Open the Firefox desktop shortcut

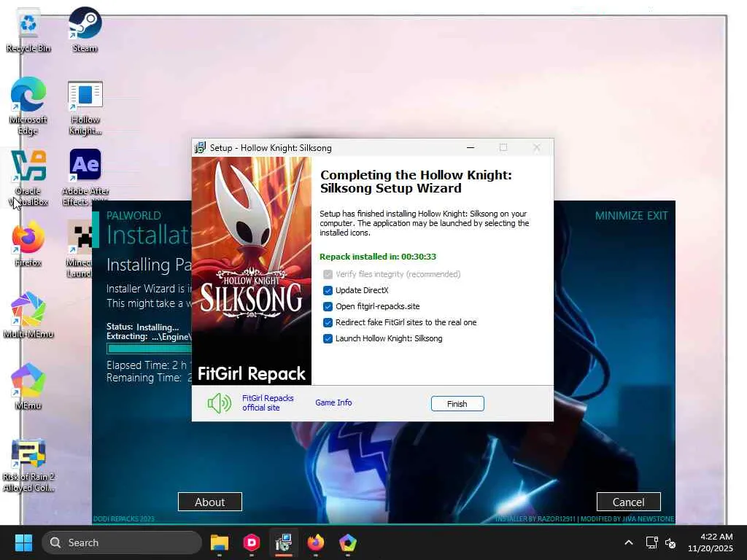(x=28, y=243)
